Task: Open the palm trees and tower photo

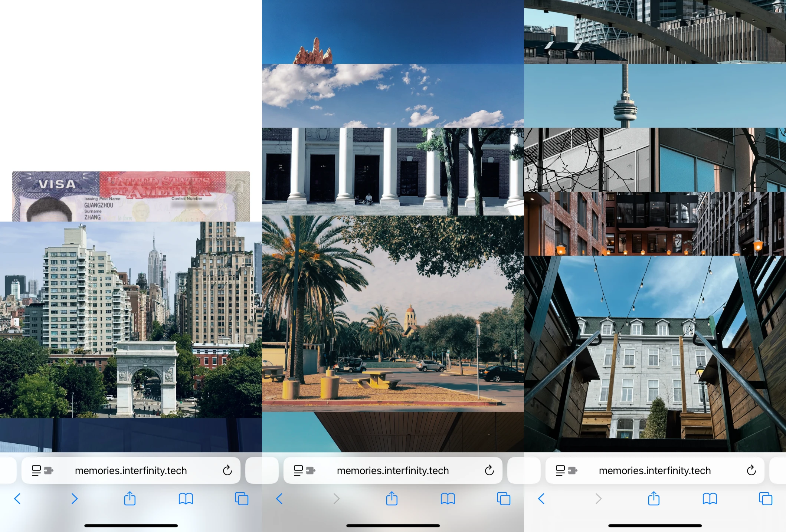Action: 393,313
